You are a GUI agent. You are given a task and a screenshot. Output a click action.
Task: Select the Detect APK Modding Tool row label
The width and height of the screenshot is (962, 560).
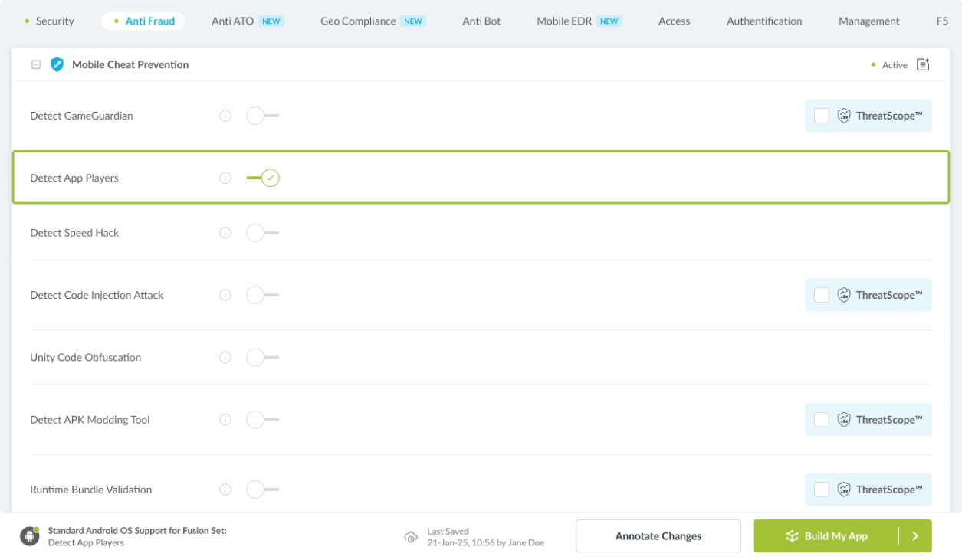coord(90,420)
